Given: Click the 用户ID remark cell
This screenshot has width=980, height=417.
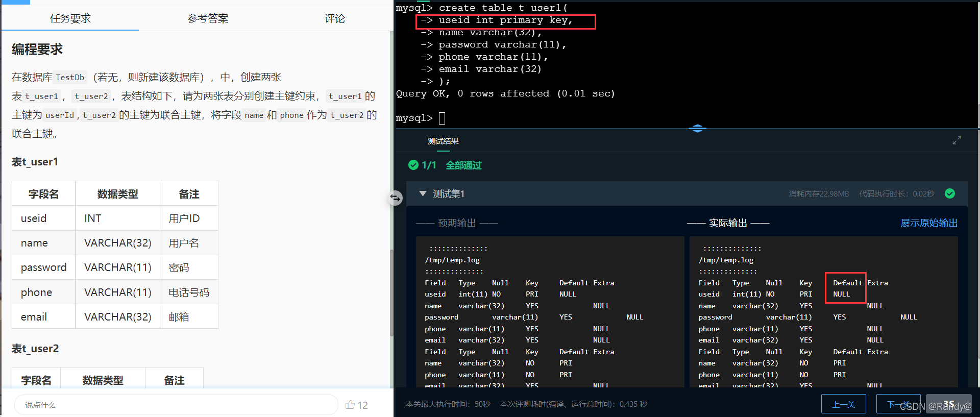Looking at the screenshot, I should click(189, 218).
